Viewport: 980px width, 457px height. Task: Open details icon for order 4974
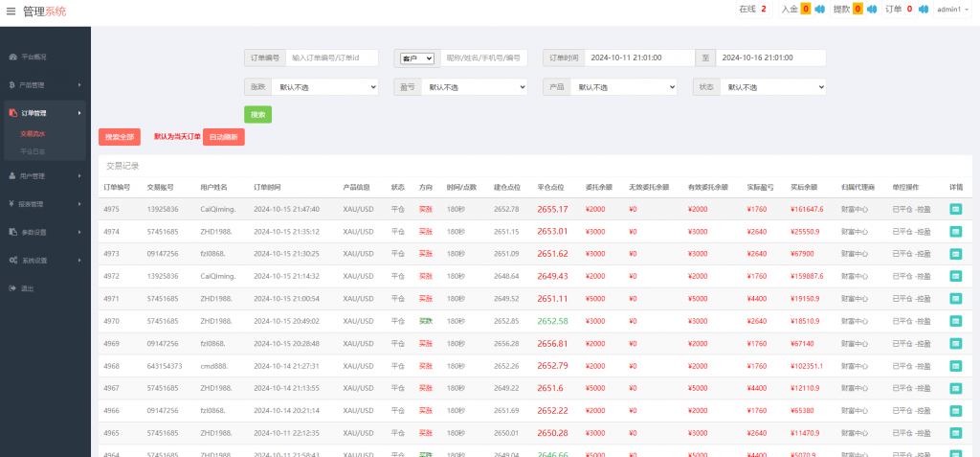pos(956,232)
